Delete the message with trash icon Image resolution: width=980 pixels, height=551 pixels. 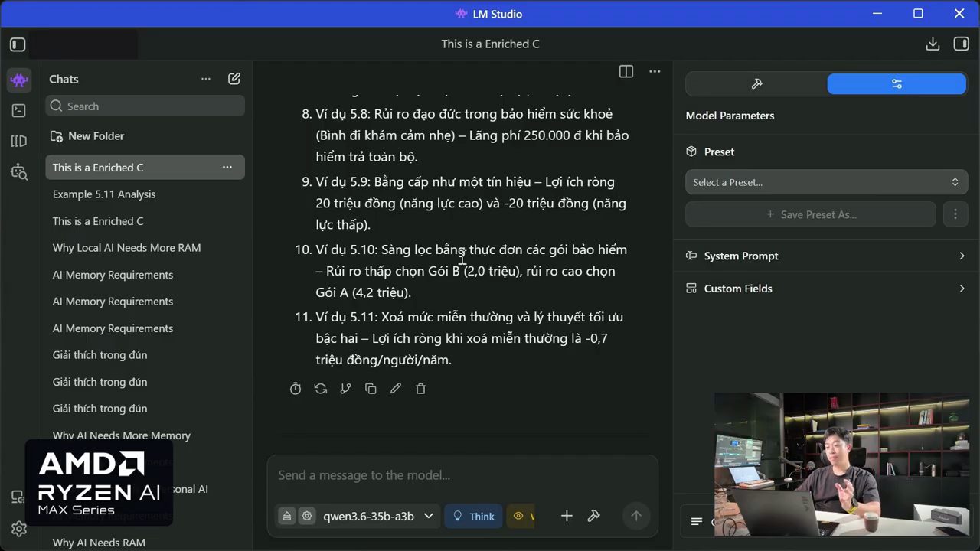point(420,389)
